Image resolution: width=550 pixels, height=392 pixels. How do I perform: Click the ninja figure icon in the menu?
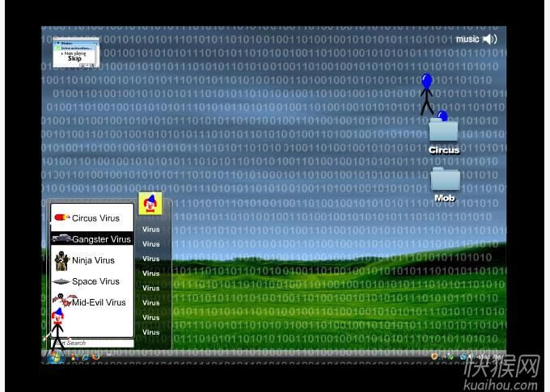click(61, 260)
